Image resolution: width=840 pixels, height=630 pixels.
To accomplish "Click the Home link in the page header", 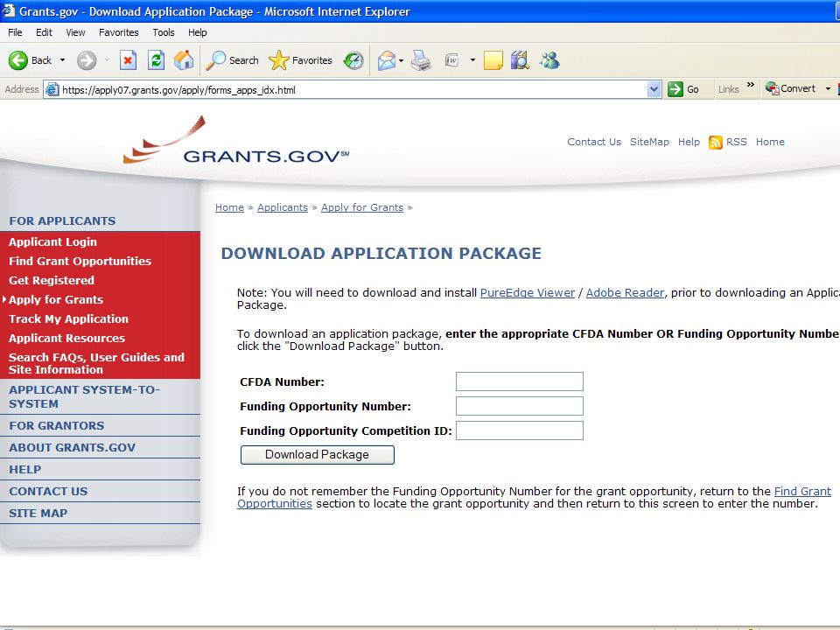I will [770, 142].
